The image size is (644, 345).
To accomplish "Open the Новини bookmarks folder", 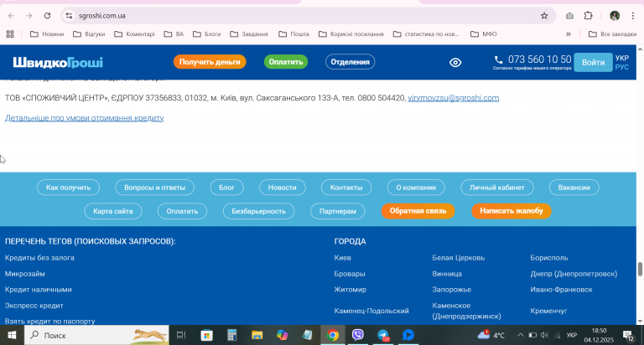I will click(x=47, y=34).
